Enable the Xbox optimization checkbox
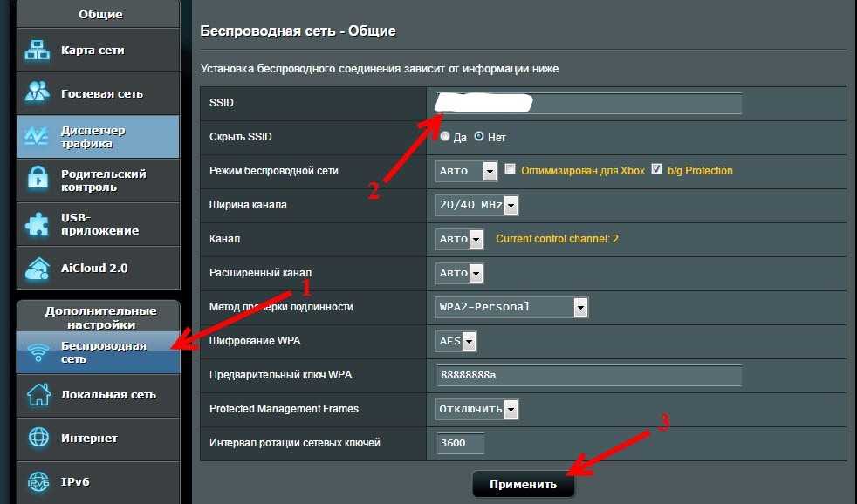The image size is (857, 504). (x=511, y=170)
